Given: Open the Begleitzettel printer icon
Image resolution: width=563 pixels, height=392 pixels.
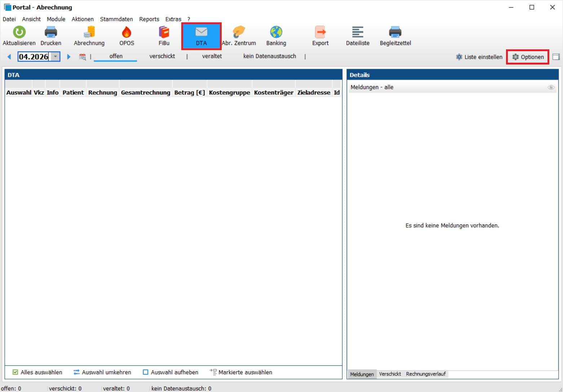Looking at the screenshot, I should [x=395, y=32].
